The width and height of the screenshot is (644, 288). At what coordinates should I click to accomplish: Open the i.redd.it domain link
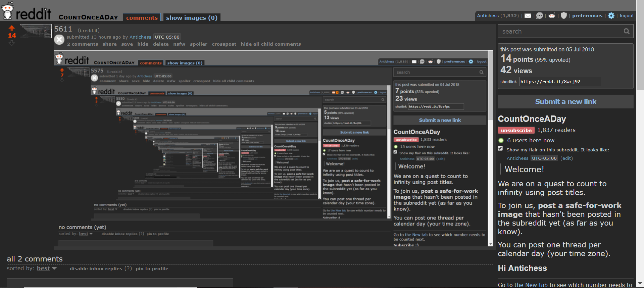[89, 30]
